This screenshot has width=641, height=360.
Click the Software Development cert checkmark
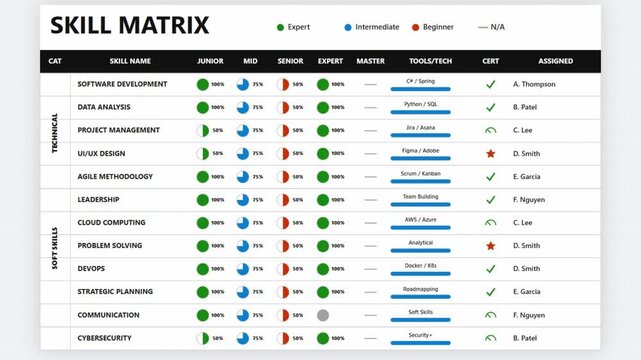click(491, 85)
